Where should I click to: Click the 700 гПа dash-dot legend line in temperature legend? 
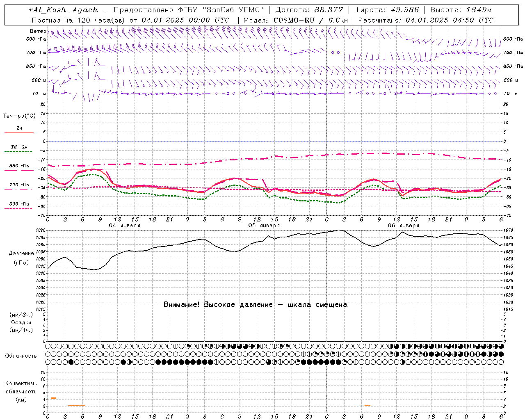pyautogui.click(x=19, y=190)
